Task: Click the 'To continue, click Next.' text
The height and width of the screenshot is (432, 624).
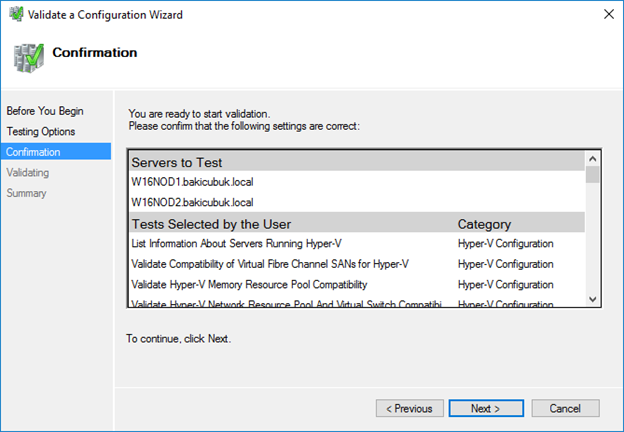Action: coord(178,339)
